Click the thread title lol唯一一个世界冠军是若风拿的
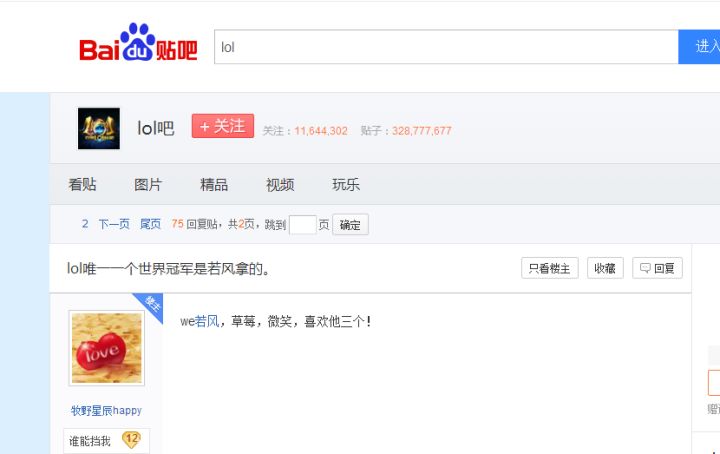Image resolution: width=720 pixels, height=454 pixels. coord(169,269)
